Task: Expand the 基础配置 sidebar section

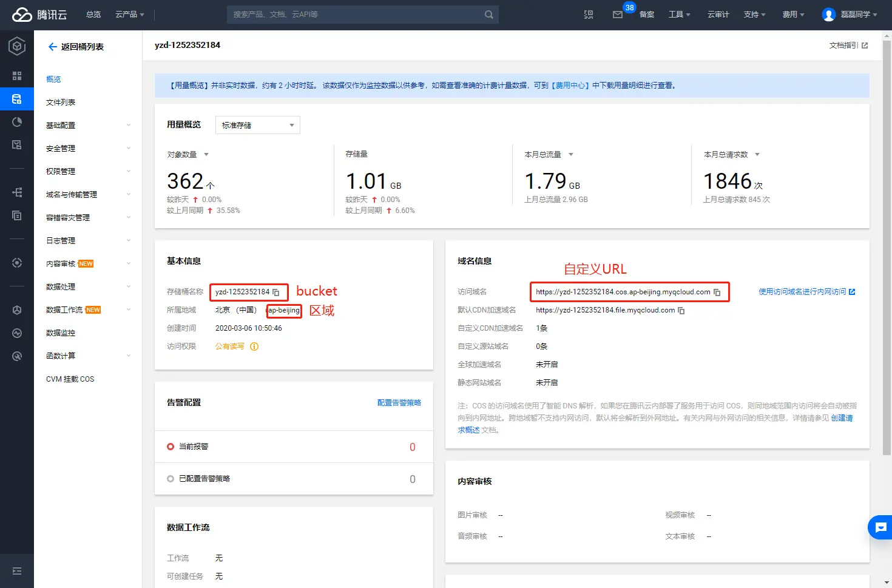Action: point(88,126)
